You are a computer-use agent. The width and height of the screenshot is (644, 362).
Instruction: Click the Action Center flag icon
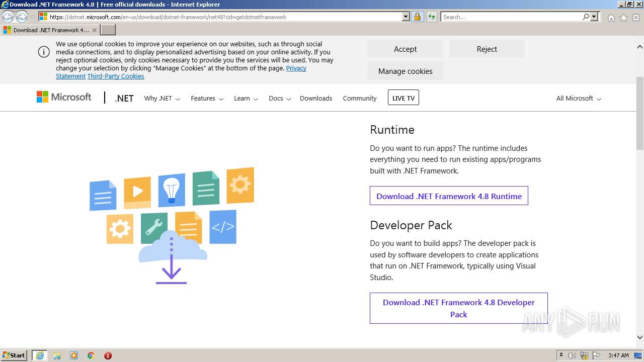click(596, 355)
